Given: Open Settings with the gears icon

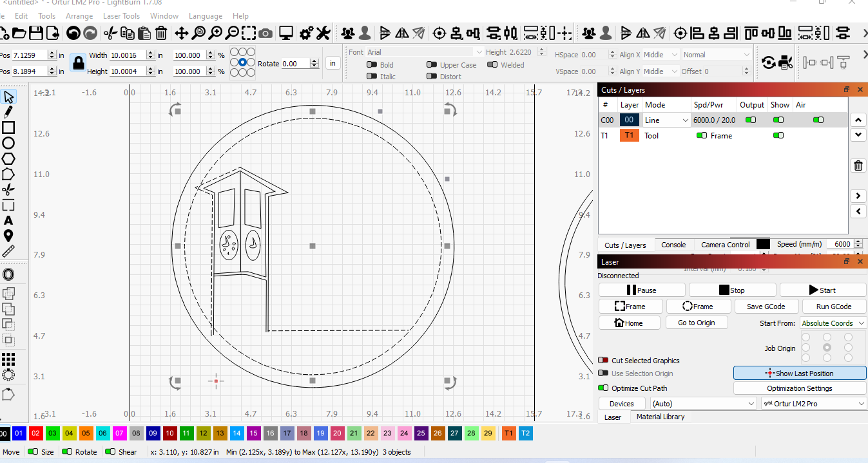Looking at the screenshot, I should coord(307,33).
